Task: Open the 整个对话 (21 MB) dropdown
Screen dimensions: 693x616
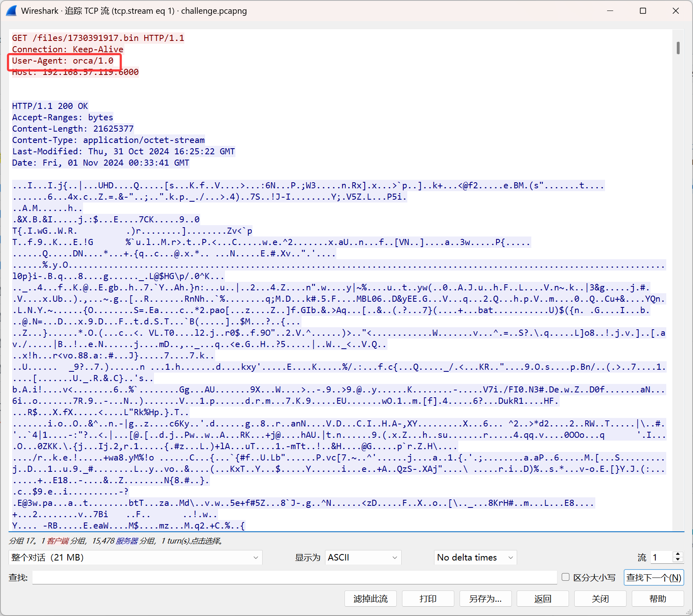Action: pos(135,557)
